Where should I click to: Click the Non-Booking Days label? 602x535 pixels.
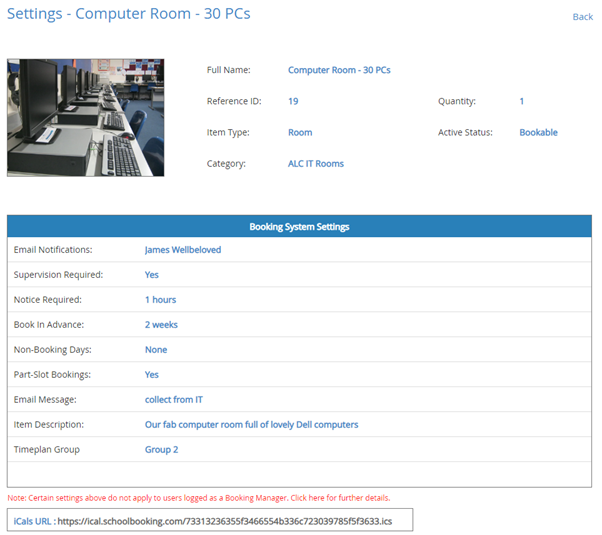click(x=53, y=349)
